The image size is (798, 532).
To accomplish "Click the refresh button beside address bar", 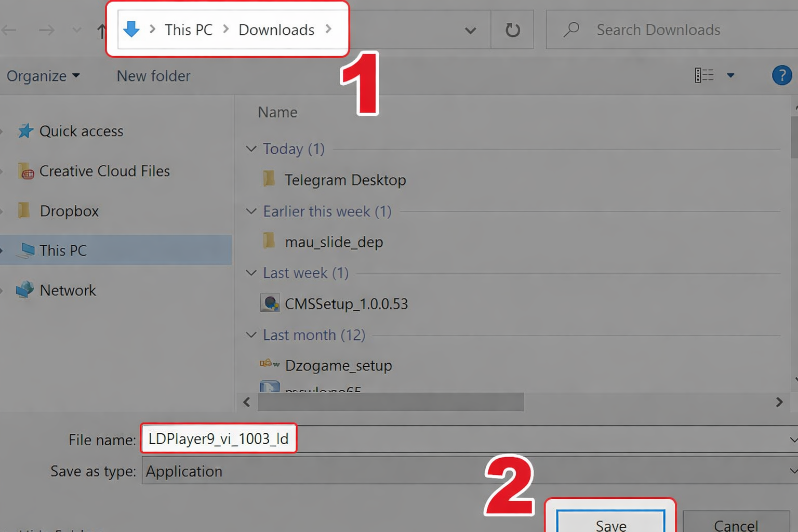I will coord(512,30).
